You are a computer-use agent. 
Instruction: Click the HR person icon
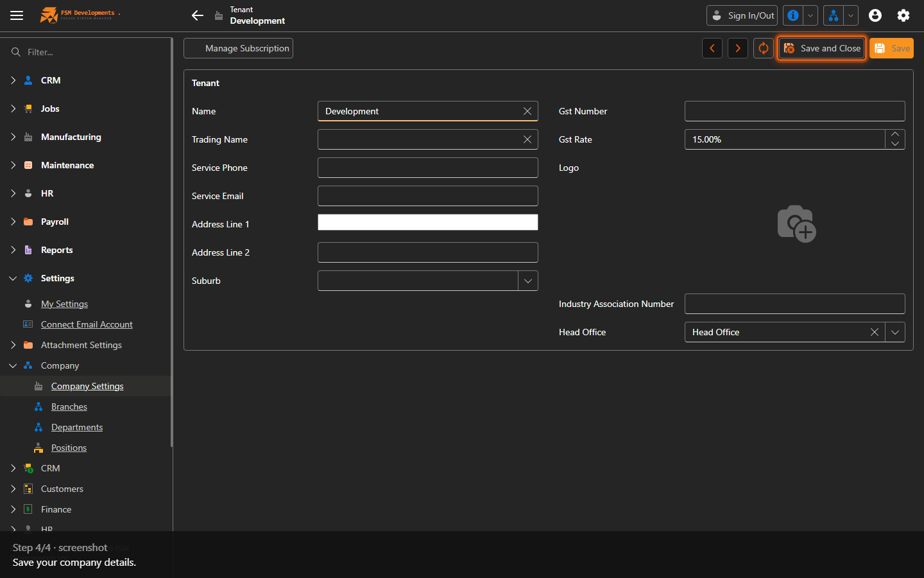(x=28, y=193)
